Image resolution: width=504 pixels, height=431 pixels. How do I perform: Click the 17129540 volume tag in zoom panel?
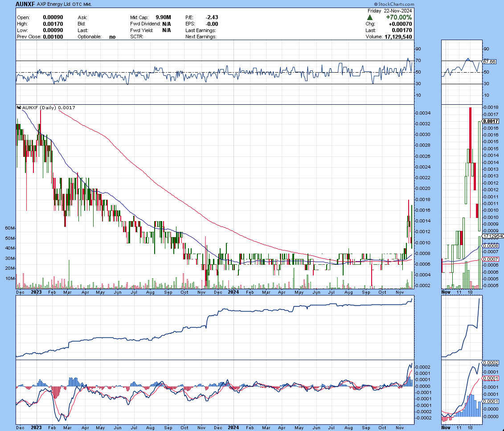(493, 236)
